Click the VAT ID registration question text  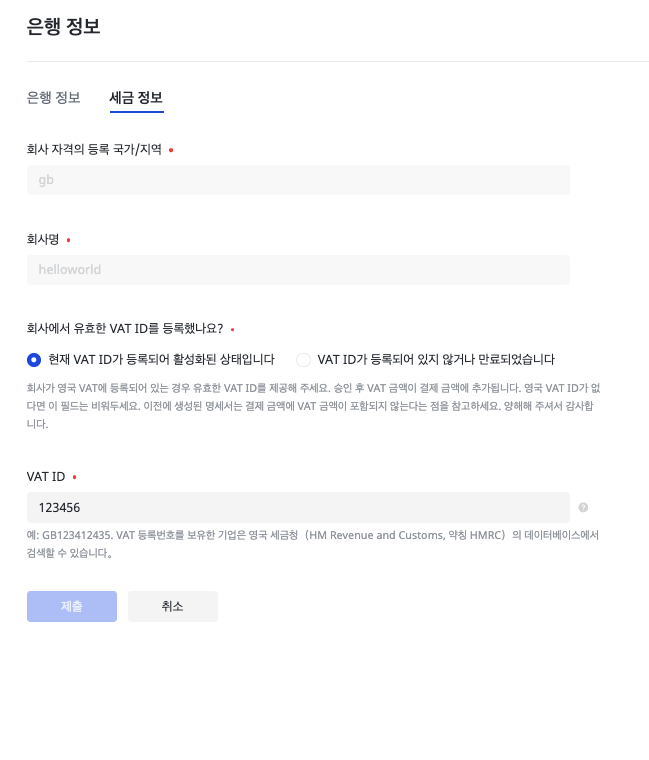click(x=125, y=328)
